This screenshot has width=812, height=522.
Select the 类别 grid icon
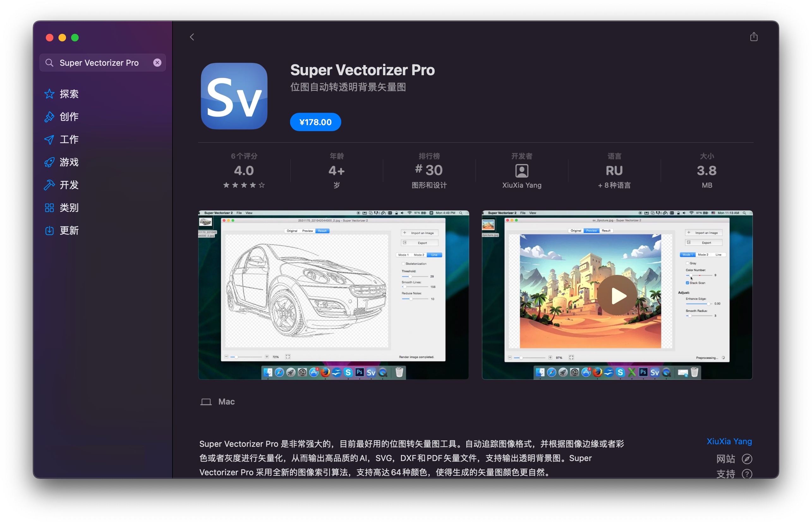pos(50,208)
